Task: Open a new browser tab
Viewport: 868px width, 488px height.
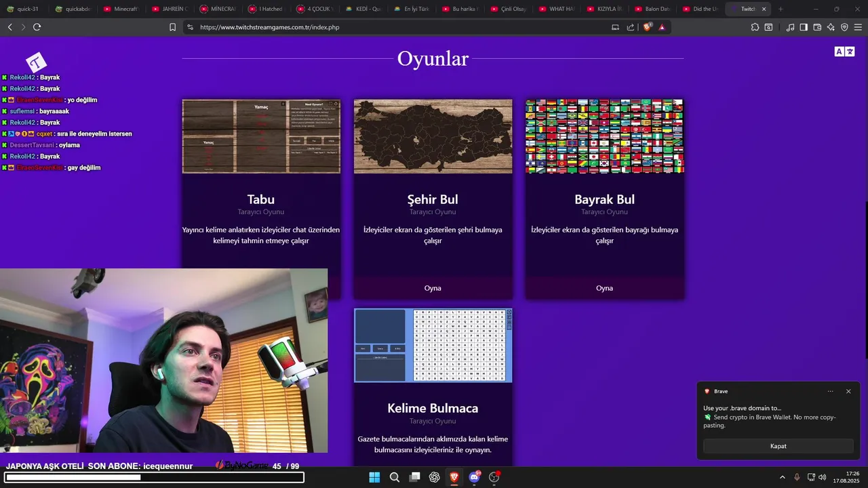Action: tap(781, 9)
